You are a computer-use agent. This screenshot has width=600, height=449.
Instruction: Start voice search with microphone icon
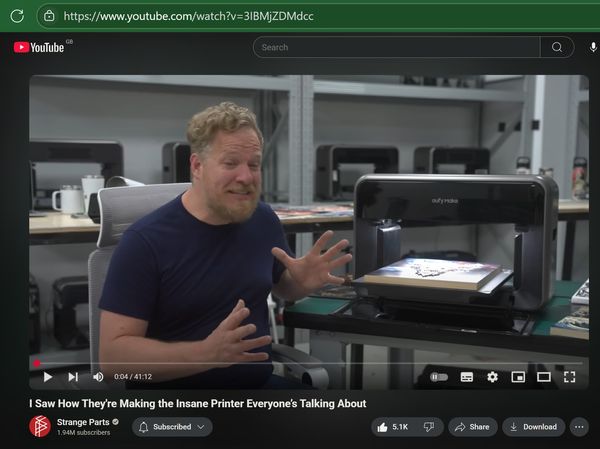coord(593,47)
